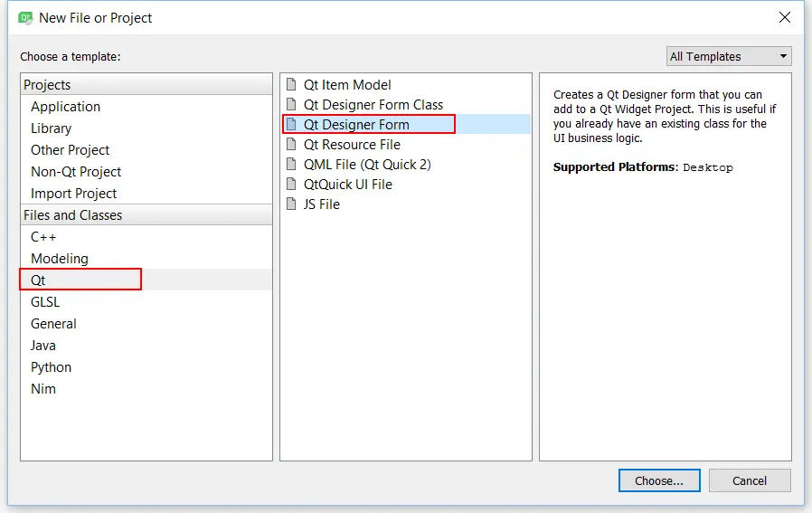This screenshot has width=812, height=513.
Task: Select the Python category
Action: [x=51, y=367]
